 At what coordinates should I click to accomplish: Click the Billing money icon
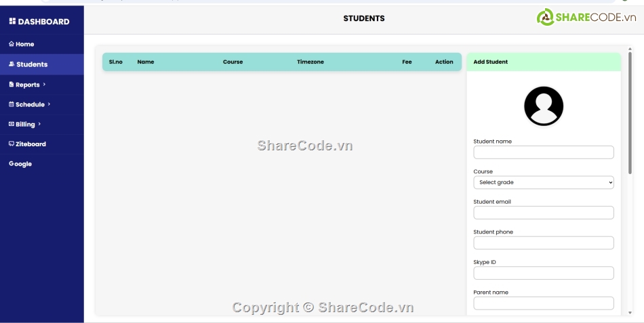click(x=11, y=124)
